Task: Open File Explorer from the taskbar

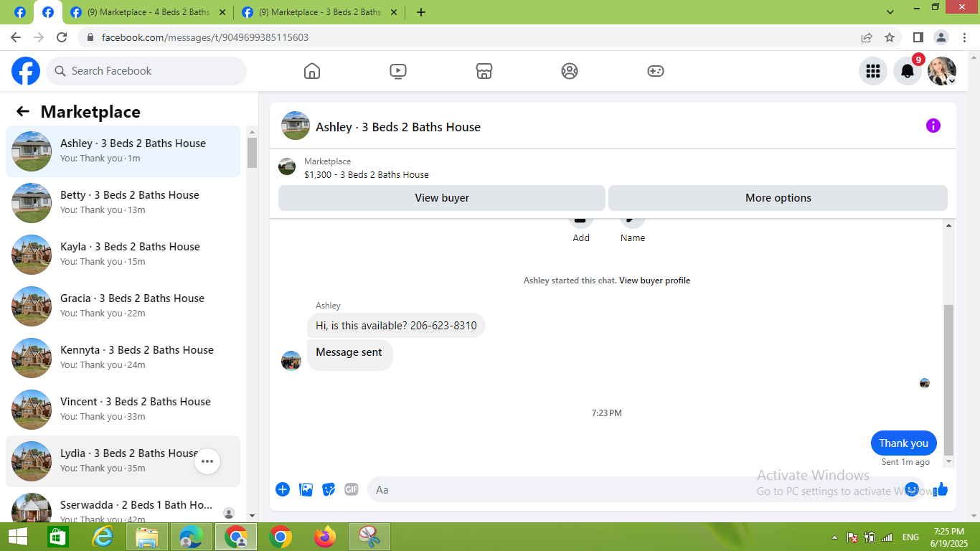Action: [147, 537]
